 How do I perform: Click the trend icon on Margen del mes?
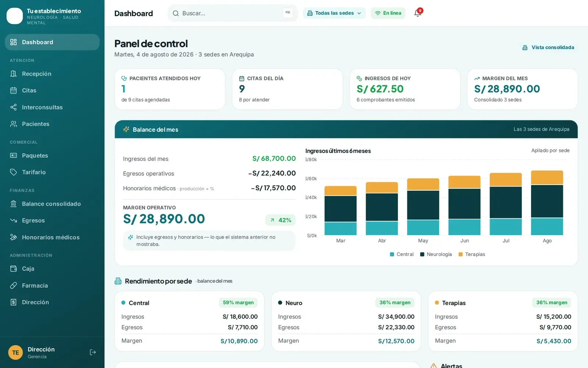pos(477,78)
